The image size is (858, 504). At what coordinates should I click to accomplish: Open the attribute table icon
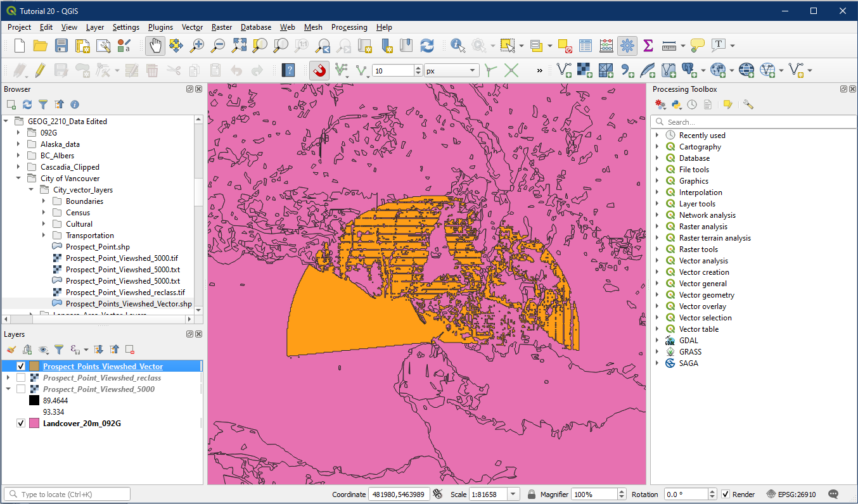click(586, 46)
